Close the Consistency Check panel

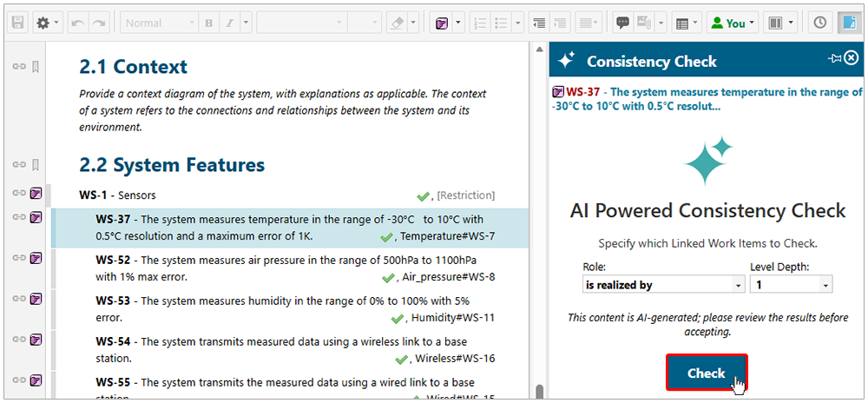pyautogui.click(x=852, y=58)
